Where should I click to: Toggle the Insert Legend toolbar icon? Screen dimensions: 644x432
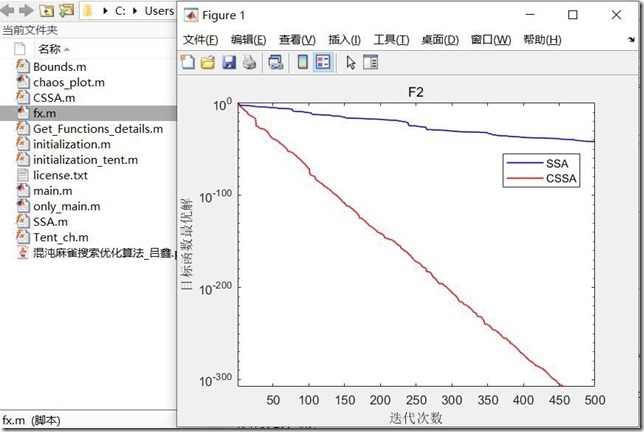323,62
